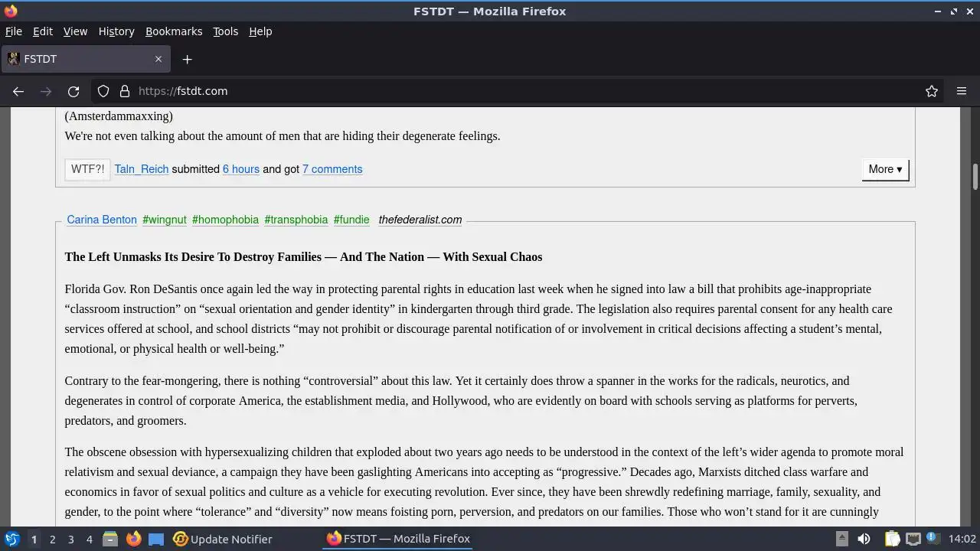Switch to workspace 3 in the pager
This screenshot has width=980, height=551.
tap(70, 539)
